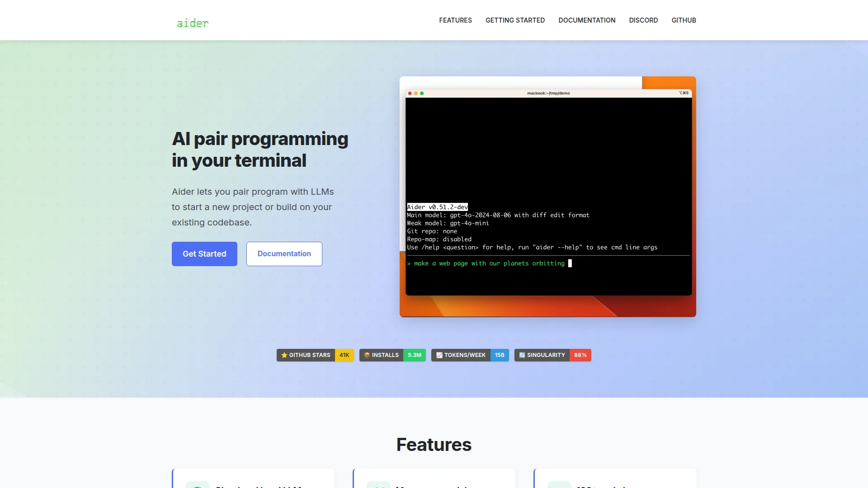Click the Documentation button
This screenshot has height=488, width=868.
[284, 254]
